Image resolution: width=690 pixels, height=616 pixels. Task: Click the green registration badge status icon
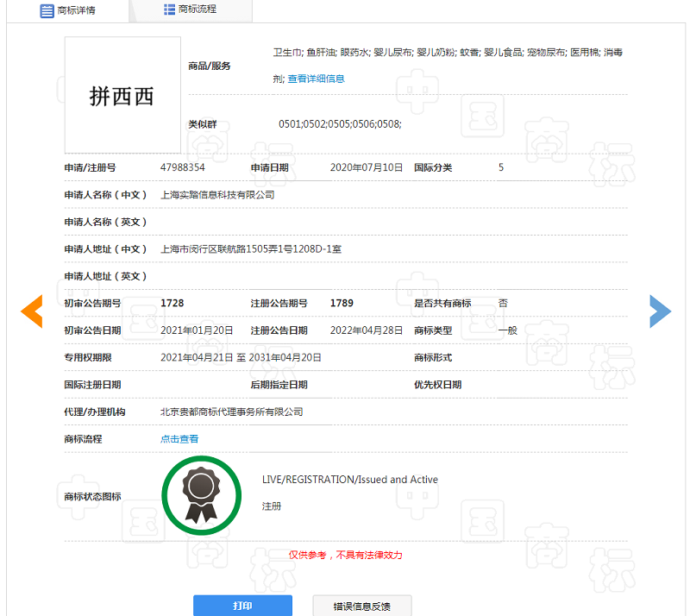coord(202,496)
